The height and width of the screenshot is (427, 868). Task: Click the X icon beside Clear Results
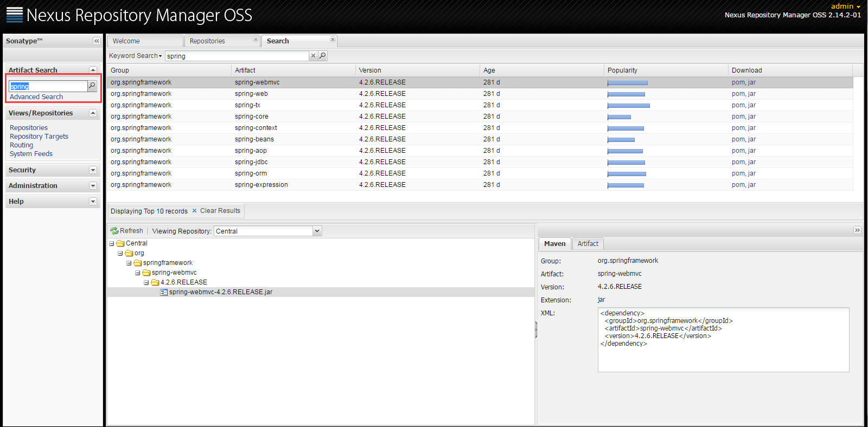click(x=194, y=211)
